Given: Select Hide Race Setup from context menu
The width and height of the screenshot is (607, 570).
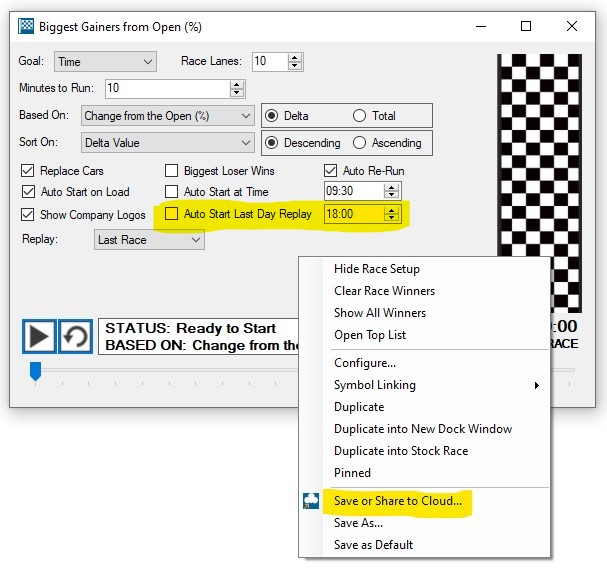Looking at the screenshot, I should point(376,269).
